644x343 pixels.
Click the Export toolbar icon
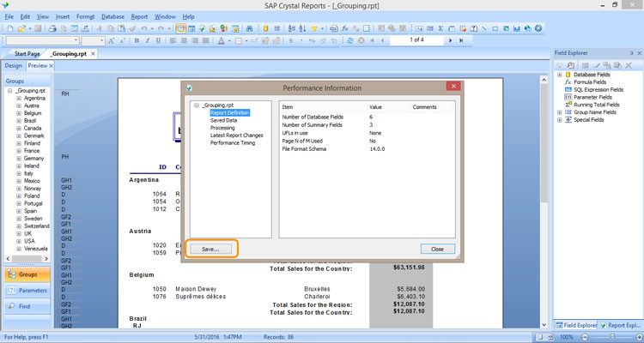pyautogui.click(x=85, y=28)
